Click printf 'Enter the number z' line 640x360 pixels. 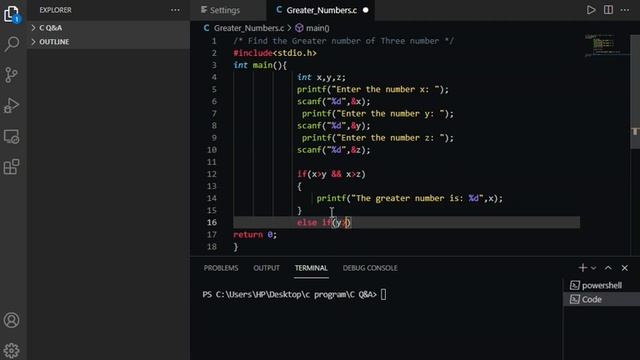pyautogui.click(x=378, y=138)
